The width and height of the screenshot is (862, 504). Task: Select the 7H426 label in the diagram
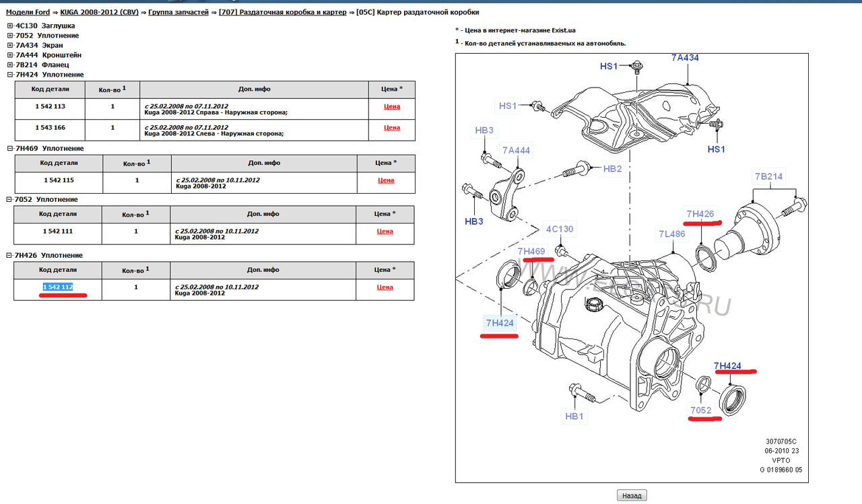pos(700,214)
